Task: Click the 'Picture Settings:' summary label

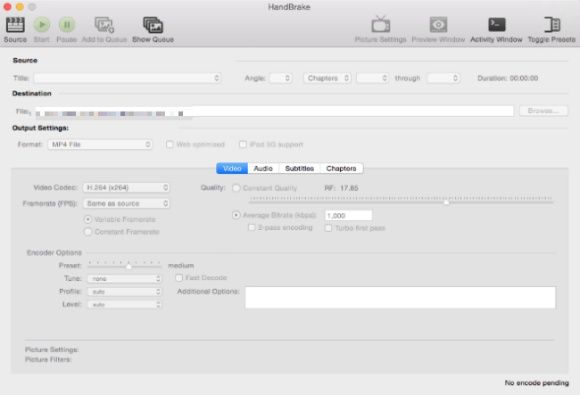Action: pyautogui.click(x=52, y=350)
